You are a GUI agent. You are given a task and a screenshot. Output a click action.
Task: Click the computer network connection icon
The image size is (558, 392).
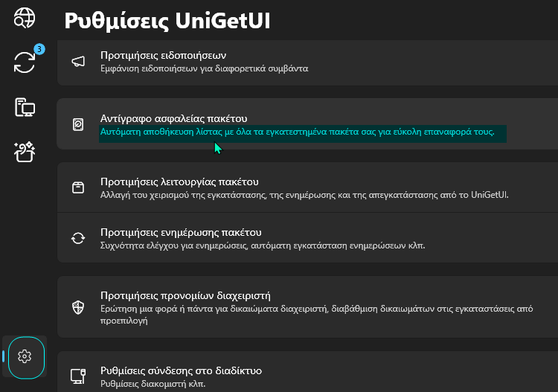(78, 376)
